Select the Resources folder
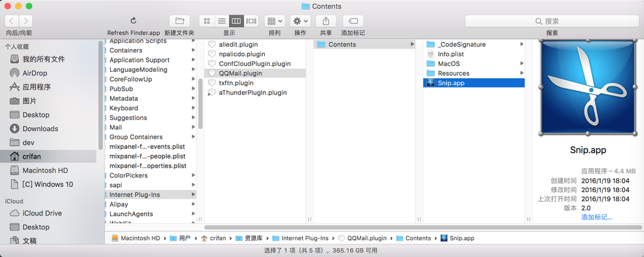The image size is (644, 257). click(474, 73)
